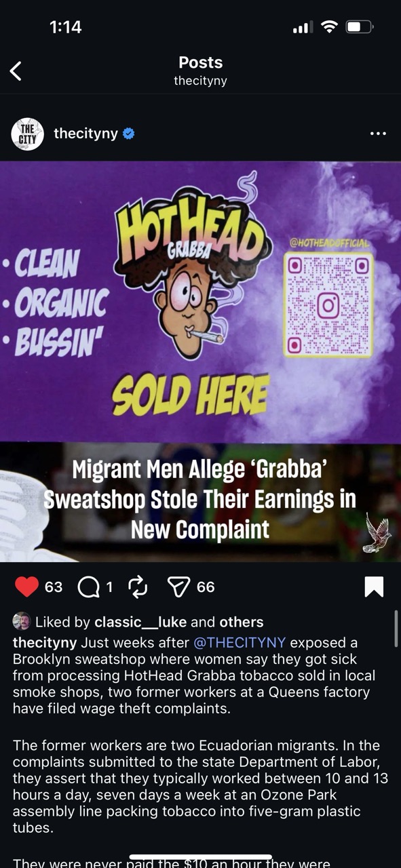Open the share count 66
Screen dimensions: 401x868
[x=206, y=587]
